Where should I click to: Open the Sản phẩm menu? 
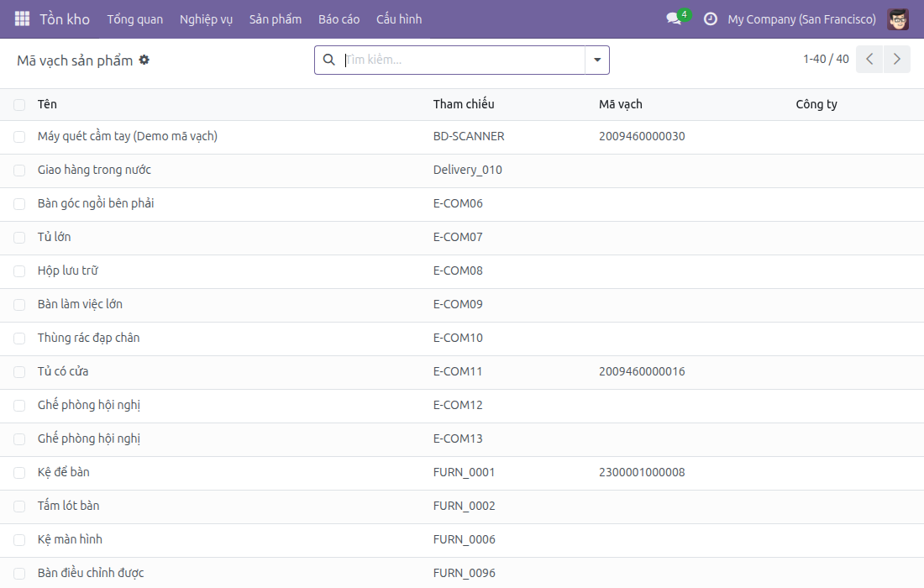(x=276, y=18)
